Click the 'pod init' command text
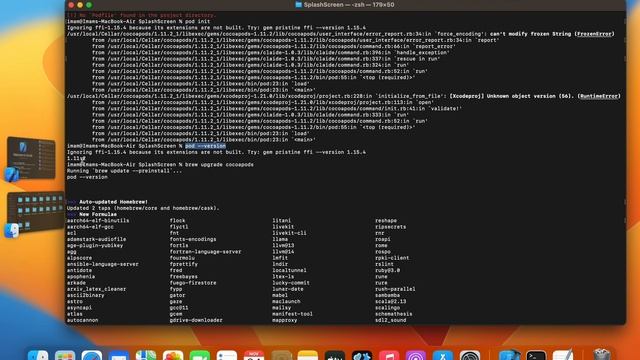Screen dimensions: 640x360 [198, 21]
